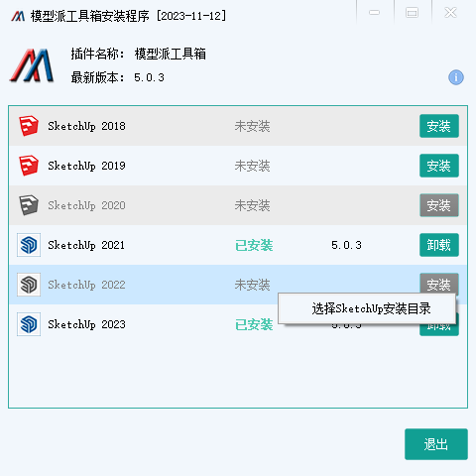Screen dimensions: 476x476
Task: Click the large 模型派 logo beside plugin name
Action: click(32, 65)
